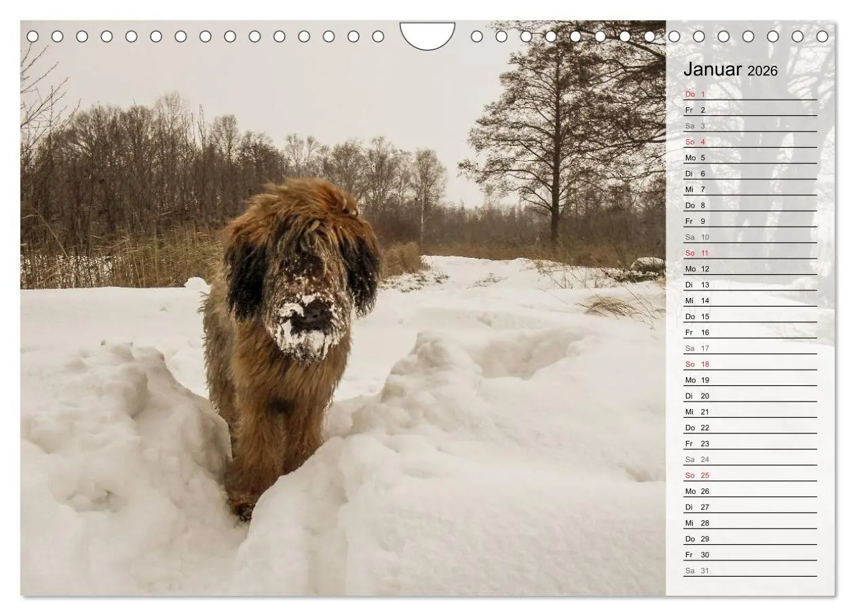Viewport: 855px width, 616px height.
Task: Select the 'Mo 19' date row
Action: point(750,380)
